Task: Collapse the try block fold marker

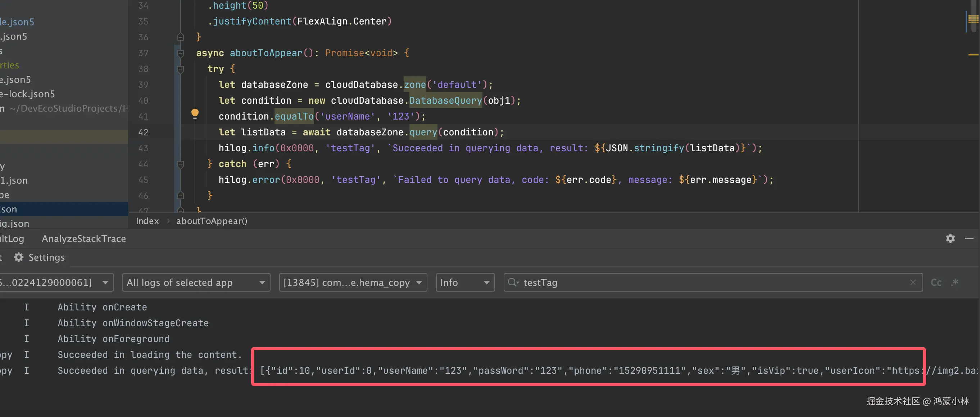Action: (181, 69)
